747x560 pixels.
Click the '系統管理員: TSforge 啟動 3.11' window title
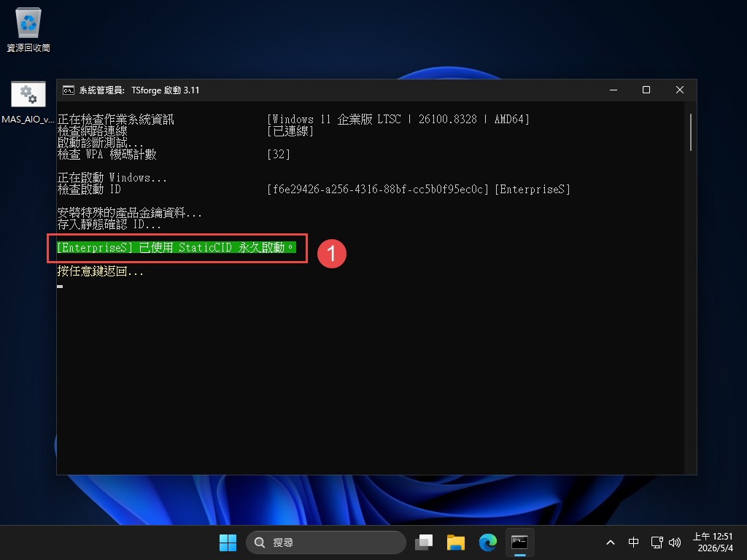click(139, 90)
